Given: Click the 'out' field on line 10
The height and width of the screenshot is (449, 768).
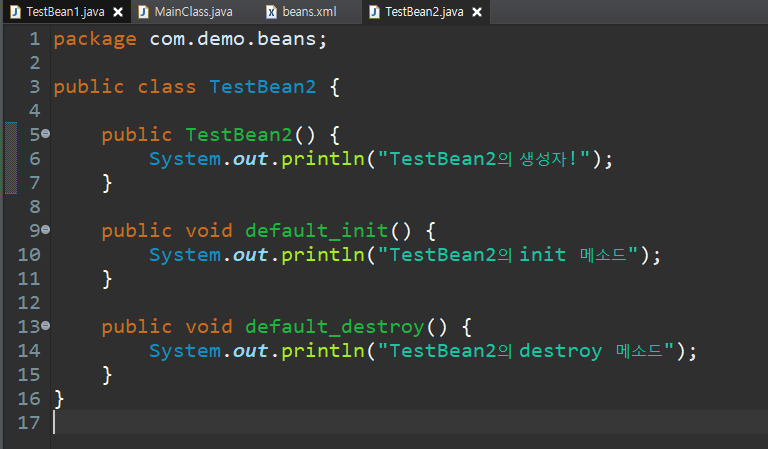Looking at the screenshot, I should pos(250,255).
